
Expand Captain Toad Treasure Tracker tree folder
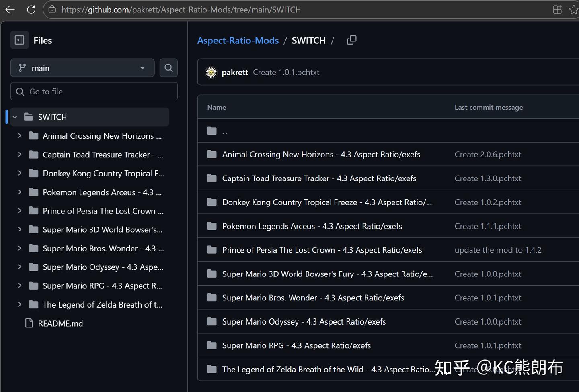[x=20, y=155]
